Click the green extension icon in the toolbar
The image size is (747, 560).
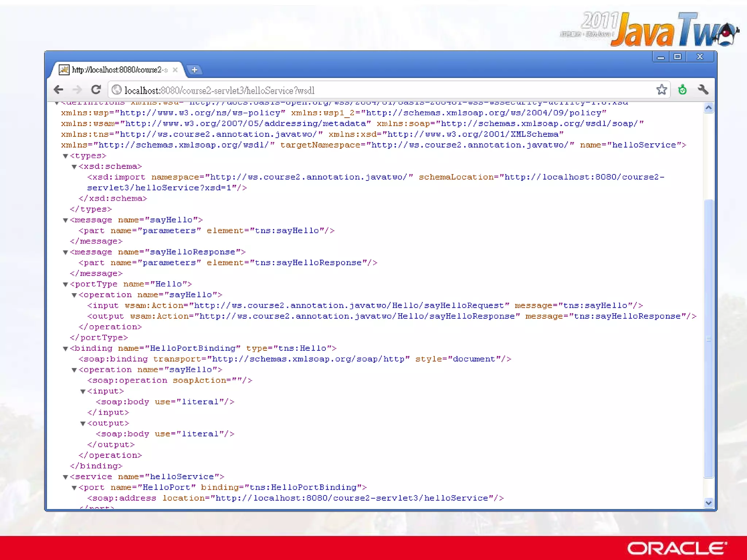point(682,90)
